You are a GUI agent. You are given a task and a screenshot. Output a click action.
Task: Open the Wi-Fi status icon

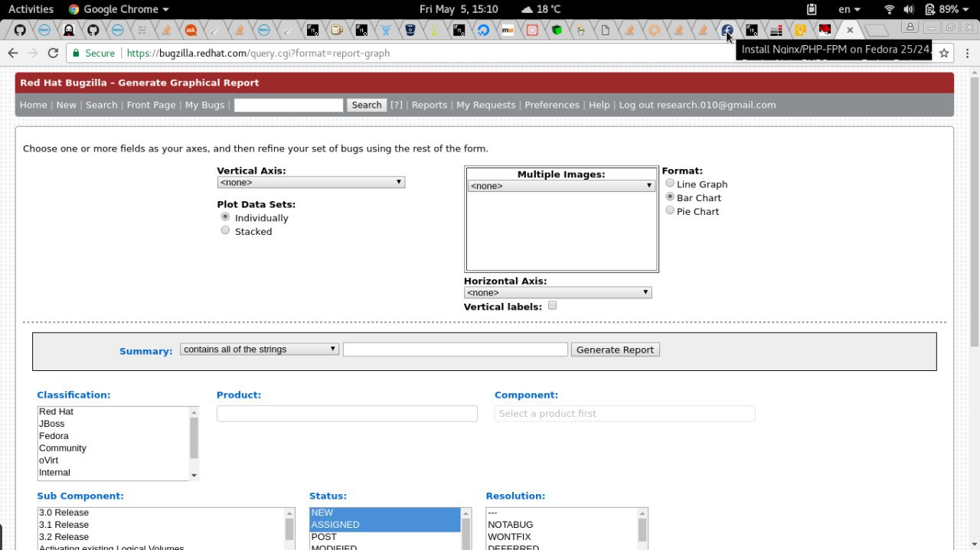tap(889, 9)
